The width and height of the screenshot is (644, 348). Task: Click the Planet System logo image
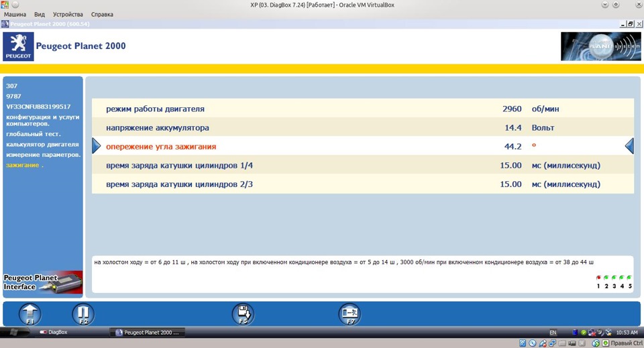pos(600,46)
